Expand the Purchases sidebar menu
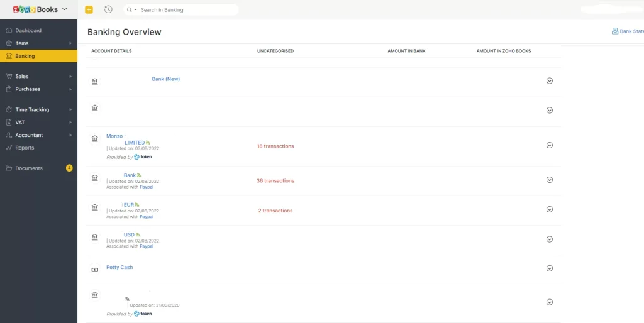The image size is (644, 323). point(38,89)
